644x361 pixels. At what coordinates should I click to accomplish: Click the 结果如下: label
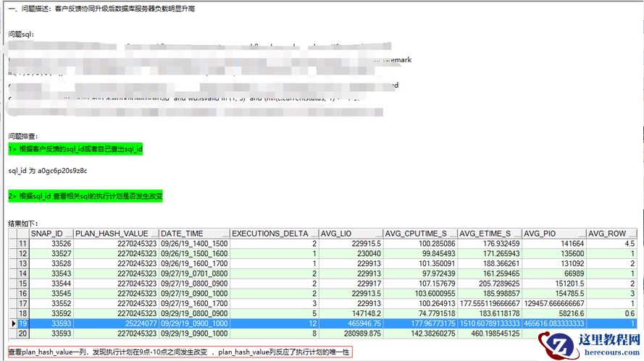tap(23, 224)
